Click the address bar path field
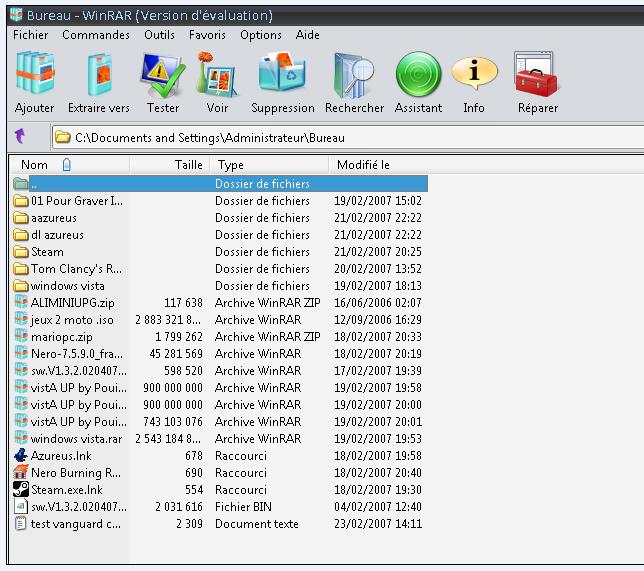This screenshot has height=571, width=644. 347,138
